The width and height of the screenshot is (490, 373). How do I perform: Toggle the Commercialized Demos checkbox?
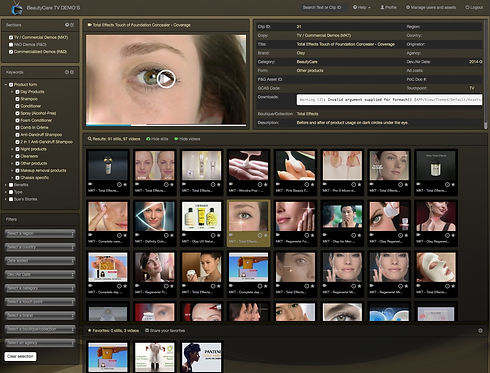coord(11,52)
